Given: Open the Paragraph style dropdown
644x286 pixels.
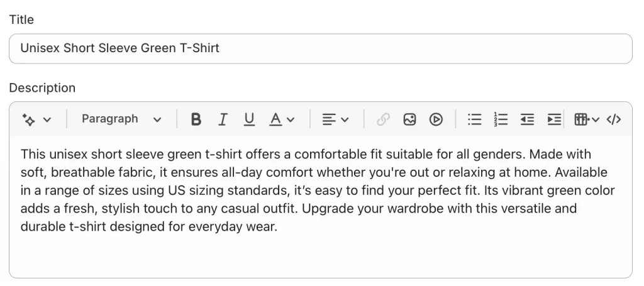Looking at the screenshot, I should point(121,119).
